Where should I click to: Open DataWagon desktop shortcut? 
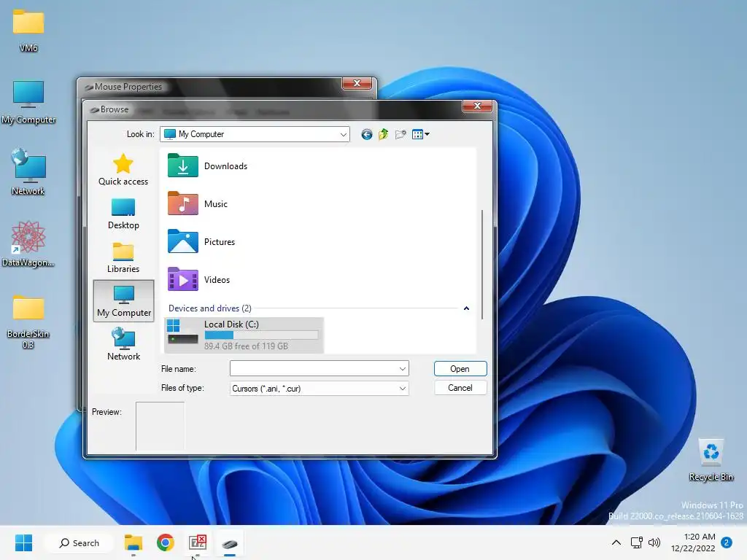pyautogui.click(x=28, y=244)
